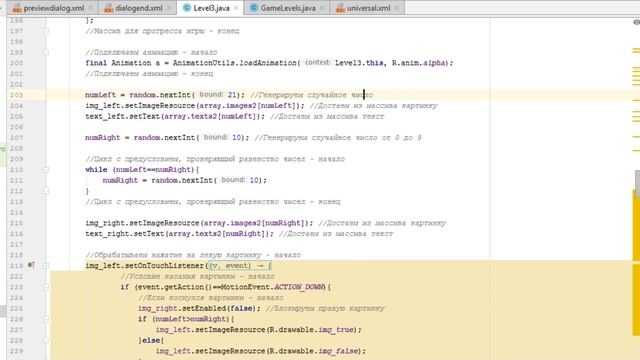Click the 'else' keyword on line 228

pos(151,340)
